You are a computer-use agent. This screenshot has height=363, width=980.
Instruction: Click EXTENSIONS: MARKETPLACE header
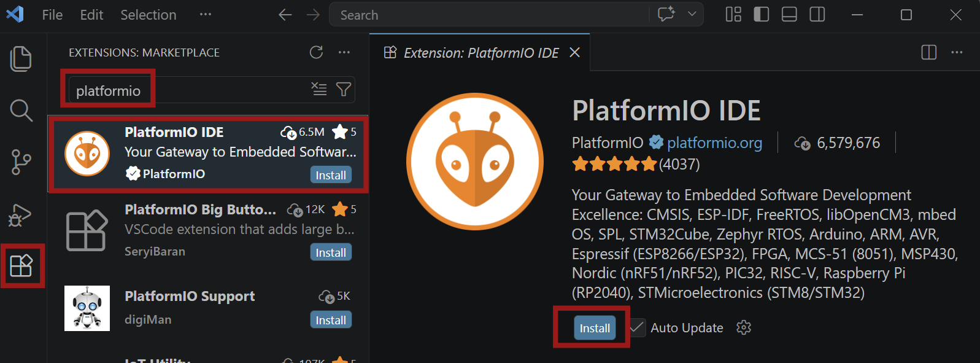[144, 53]
